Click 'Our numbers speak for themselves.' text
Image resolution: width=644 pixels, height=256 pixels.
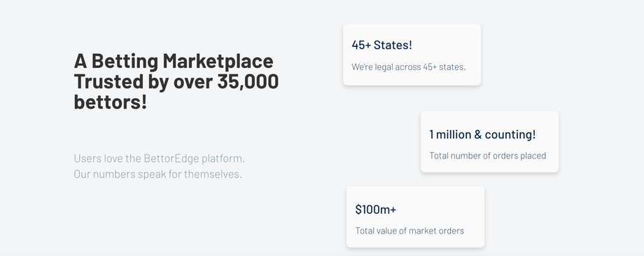(157, 174)
